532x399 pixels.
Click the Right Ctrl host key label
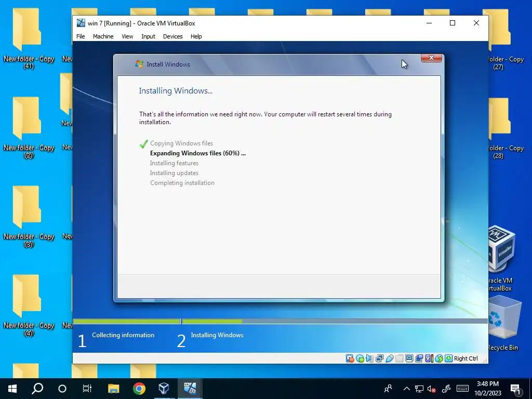coord(466,358)
